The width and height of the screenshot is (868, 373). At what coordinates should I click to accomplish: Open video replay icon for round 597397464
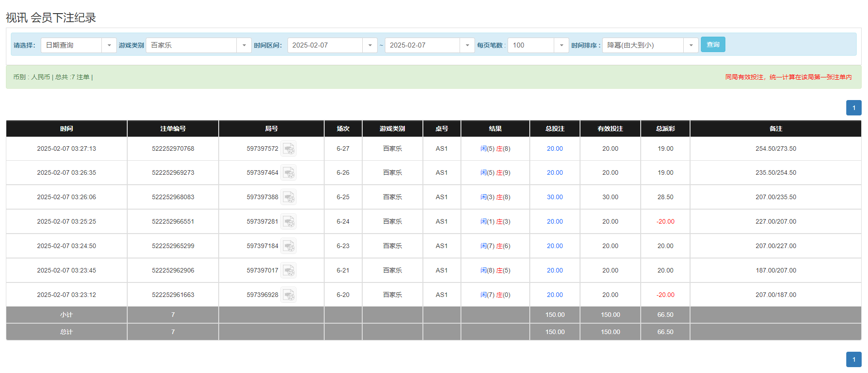click(288, 173)
